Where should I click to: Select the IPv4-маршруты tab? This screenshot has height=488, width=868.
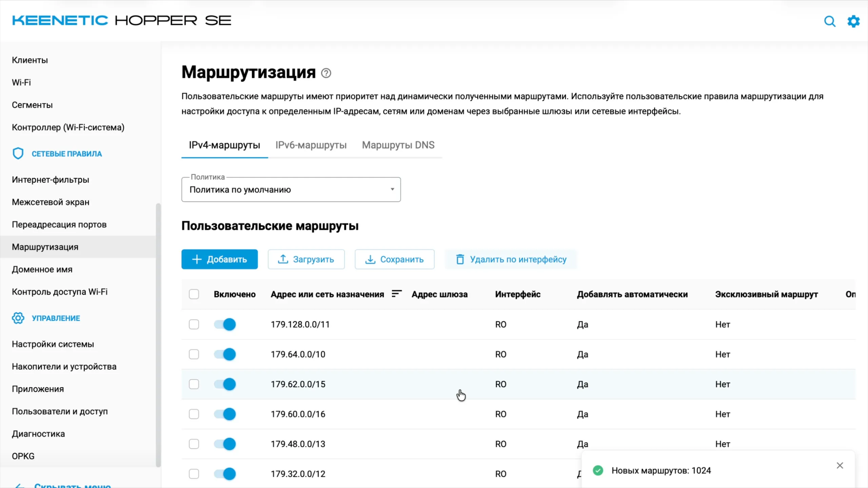coord(224,145)
